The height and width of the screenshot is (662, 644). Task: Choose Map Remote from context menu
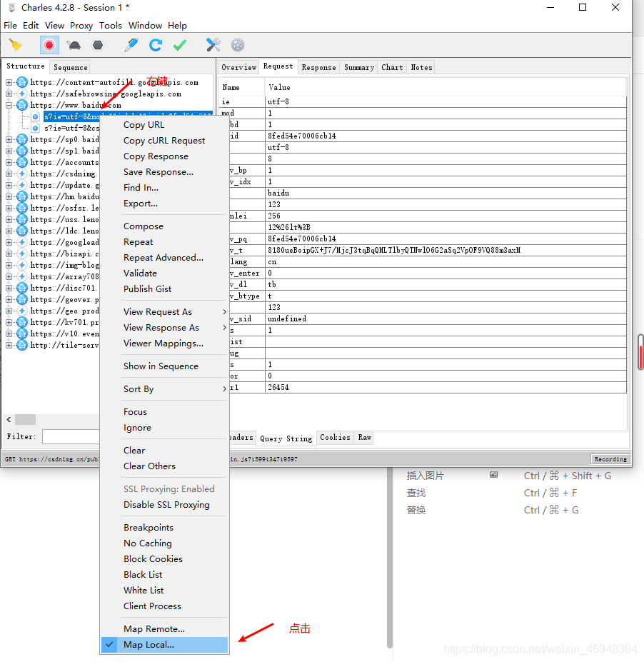(x=165, y=629)
